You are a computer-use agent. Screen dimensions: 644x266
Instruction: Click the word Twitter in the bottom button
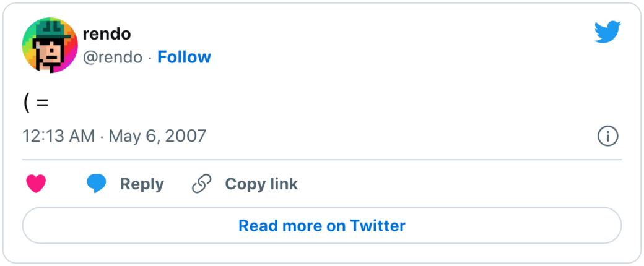coord(377,226)
